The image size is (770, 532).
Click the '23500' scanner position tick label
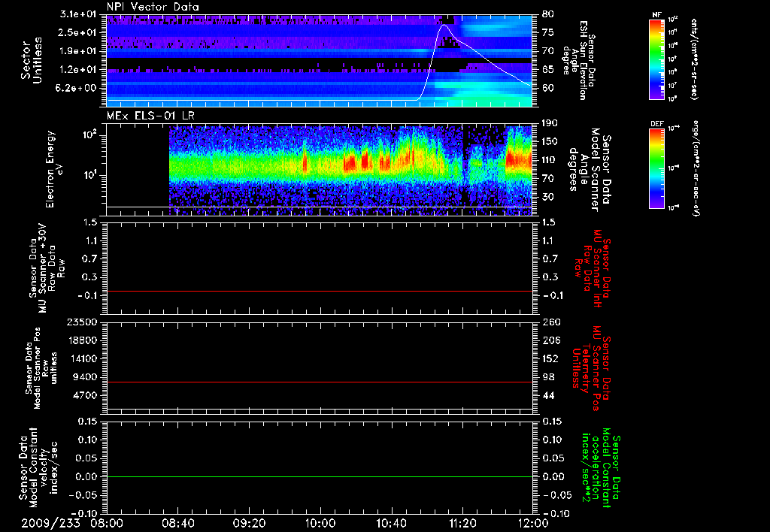point(80,322)
